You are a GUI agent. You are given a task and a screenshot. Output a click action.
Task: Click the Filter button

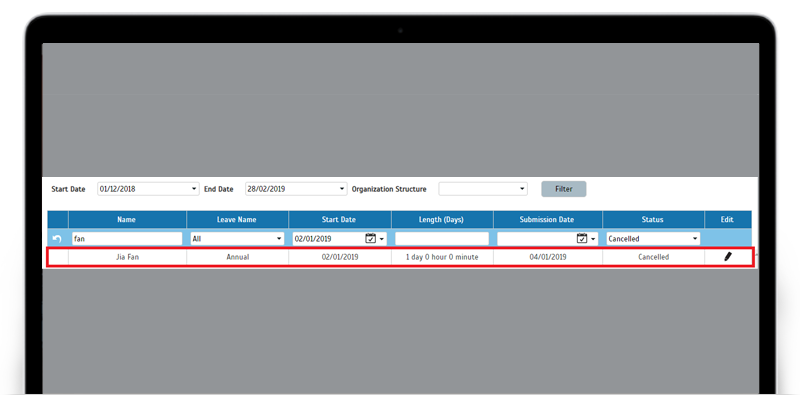(564, 189)
